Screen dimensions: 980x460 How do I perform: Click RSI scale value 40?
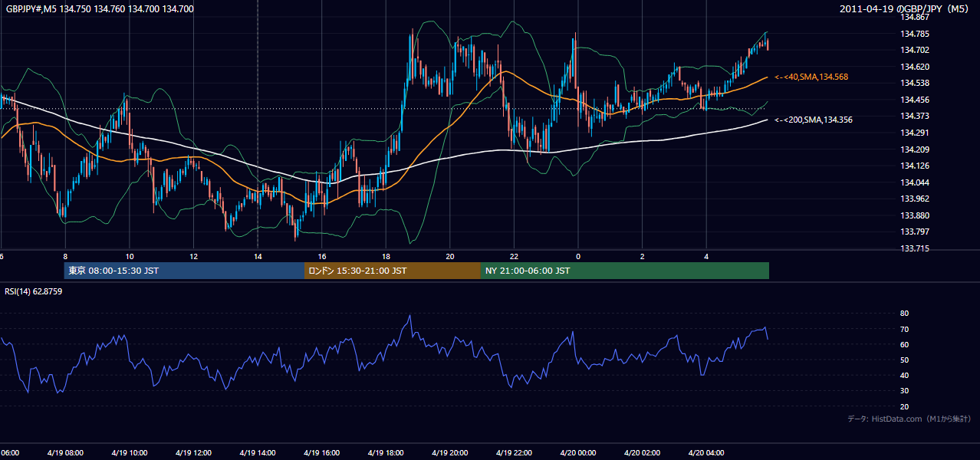[x=904, y=376]
